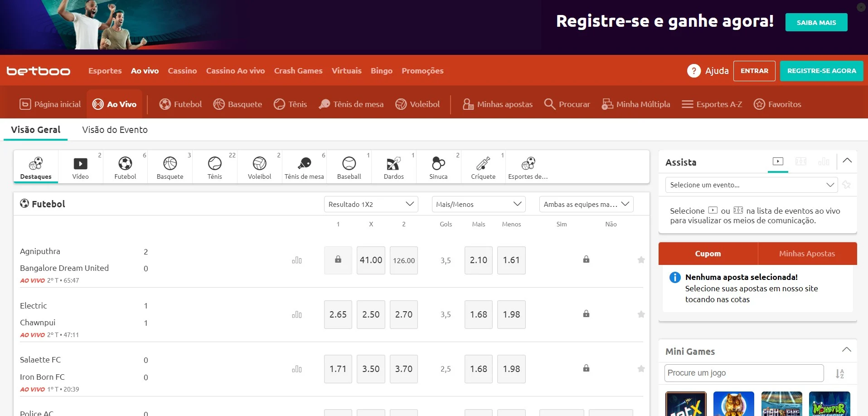Image resolution: width=868 pixels, height=416 pixels.
Task: Select Mais odds 2.10 in Agniputhra row
Action: 479,260
